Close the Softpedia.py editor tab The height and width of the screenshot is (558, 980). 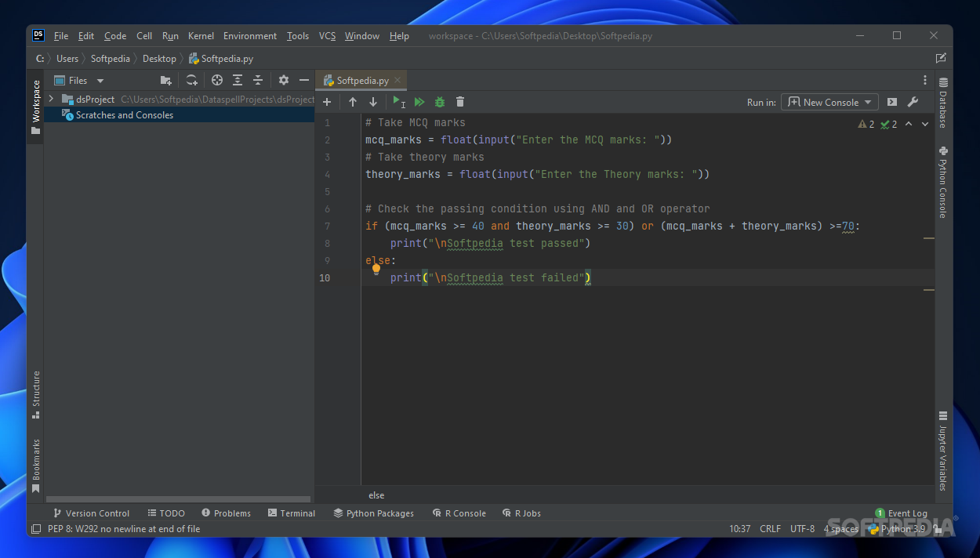click(397, 80)
